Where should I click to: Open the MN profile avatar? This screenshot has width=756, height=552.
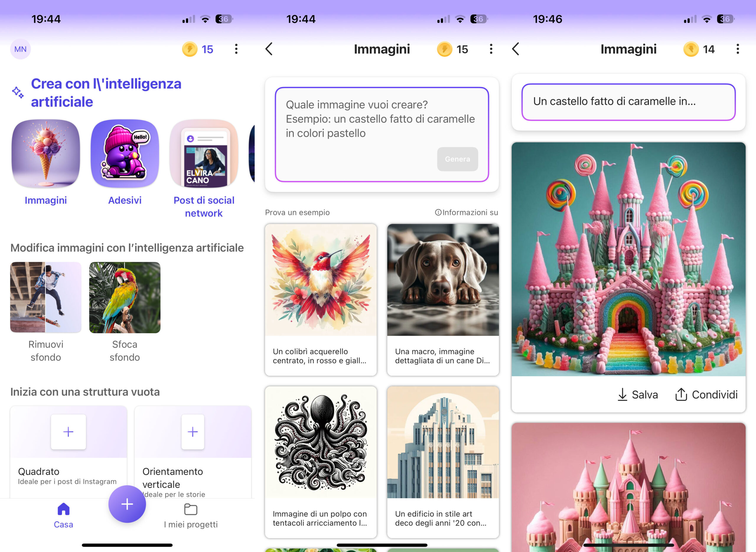coord(20,49)
